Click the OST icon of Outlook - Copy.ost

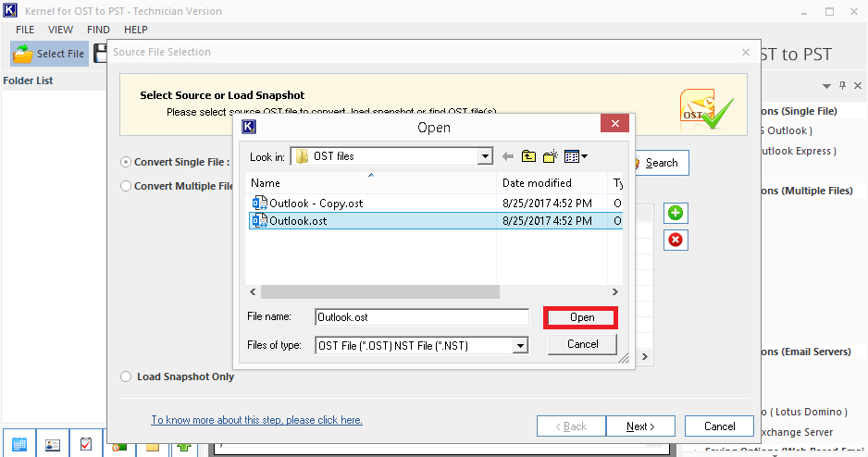click(x=260, y=203)
